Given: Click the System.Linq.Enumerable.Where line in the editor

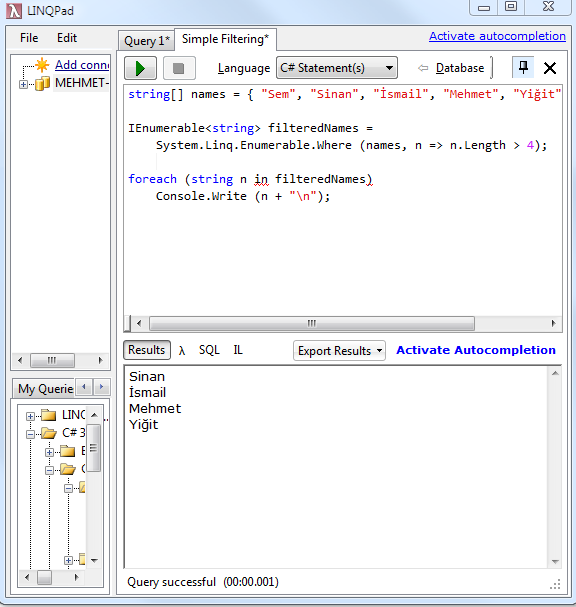Looking at the screenshot, I should tap(351, 145).
